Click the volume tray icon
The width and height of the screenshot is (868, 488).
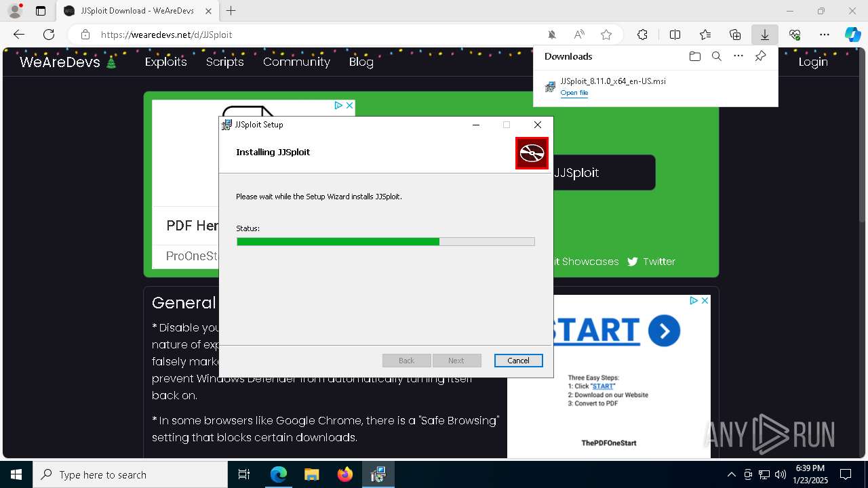[x=781, y=474]
